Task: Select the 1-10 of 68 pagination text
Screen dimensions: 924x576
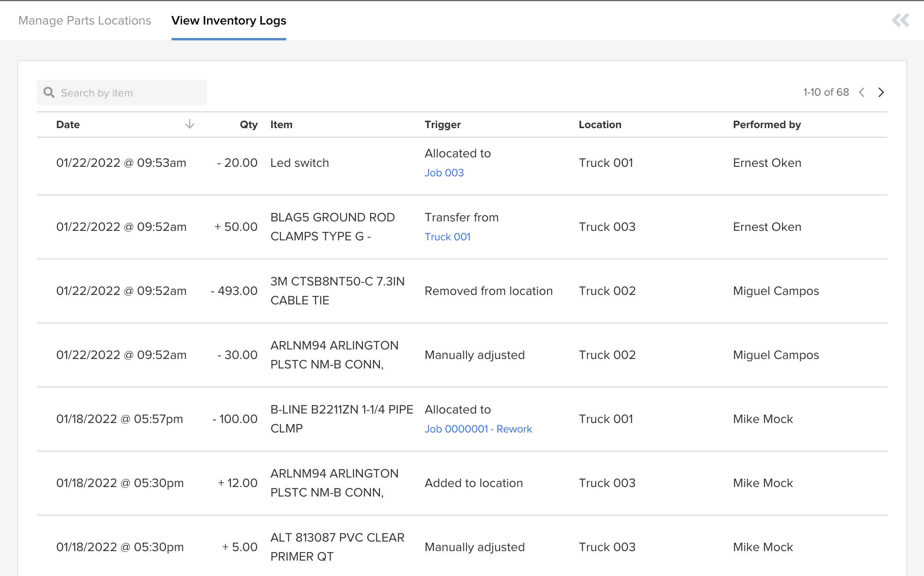Action: (x=826, y=93)
